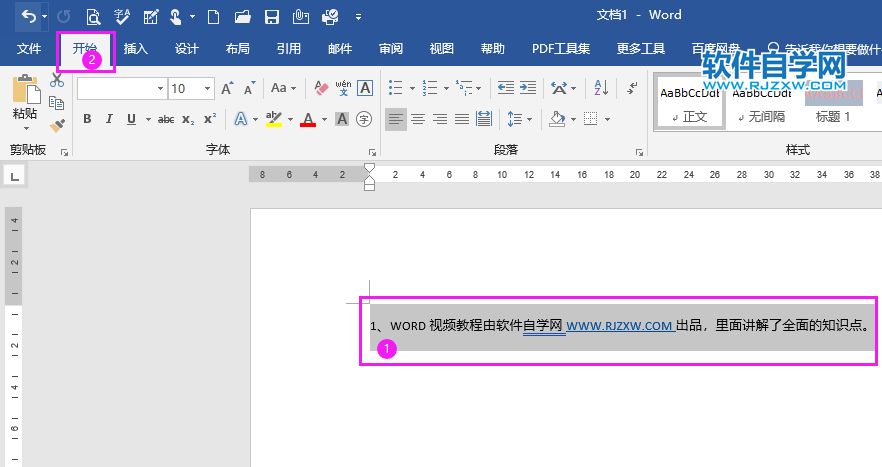Screen dimensions: 882x467
Task: Click the Redo icon in quick access toolbar
Action: (64, 17)
